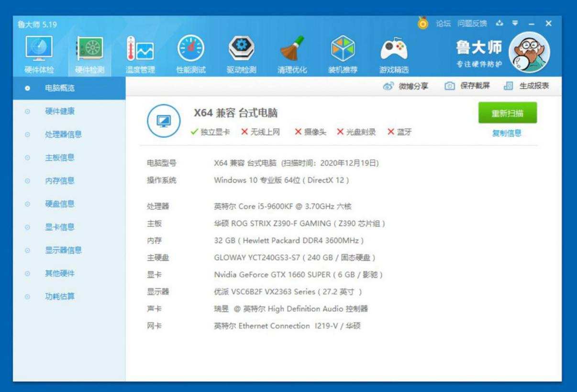Open 性能测试 performance benchmark

(191, 54)
